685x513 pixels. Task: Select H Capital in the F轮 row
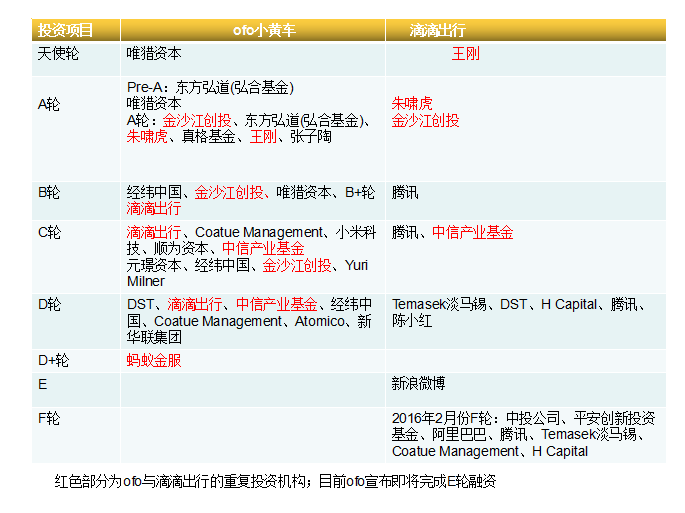[x=560, y=451]
